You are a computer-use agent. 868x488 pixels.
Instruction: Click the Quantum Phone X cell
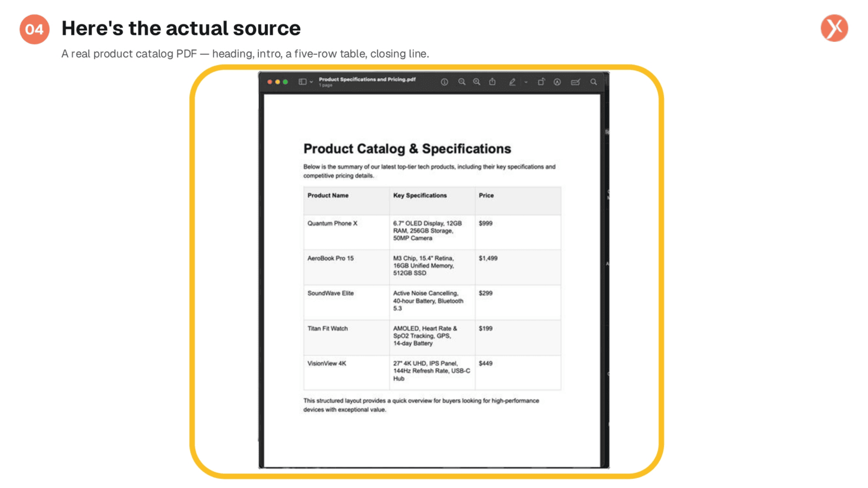click(x=347, y=232)
